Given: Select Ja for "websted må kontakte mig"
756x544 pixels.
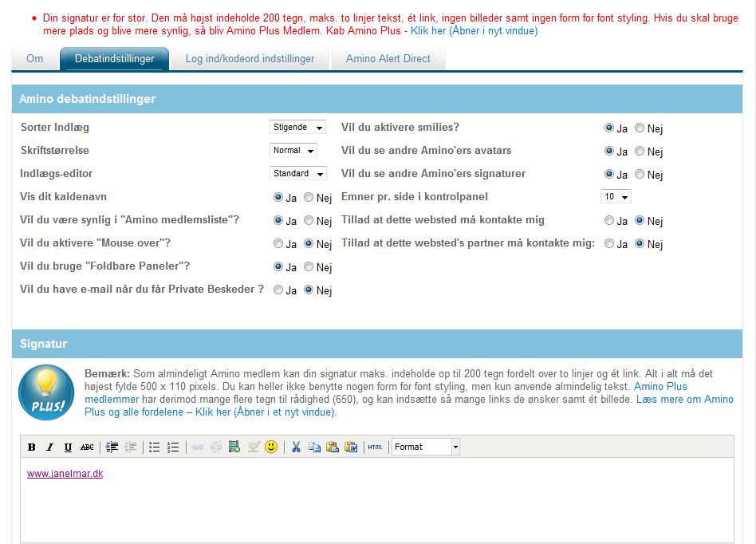Looking at the screenshot, I should [x=609, y=220].
